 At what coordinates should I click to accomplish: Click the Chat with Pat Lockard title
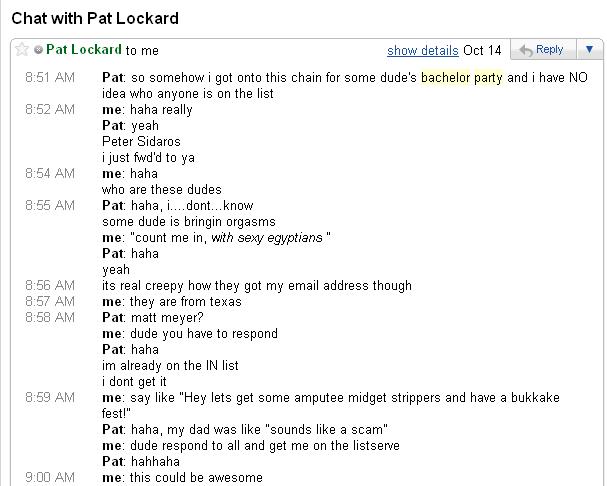click(96, 19)
